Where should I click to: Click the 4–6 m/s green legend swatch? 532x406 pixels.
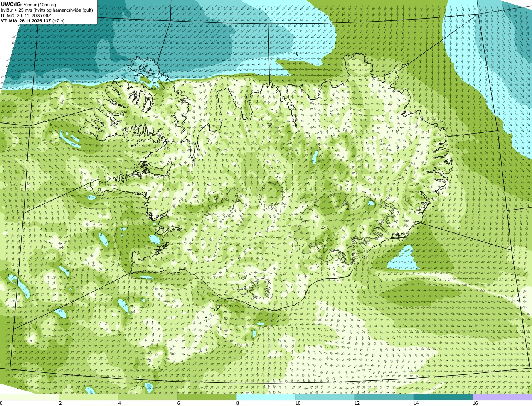click(x=148, y=397)
